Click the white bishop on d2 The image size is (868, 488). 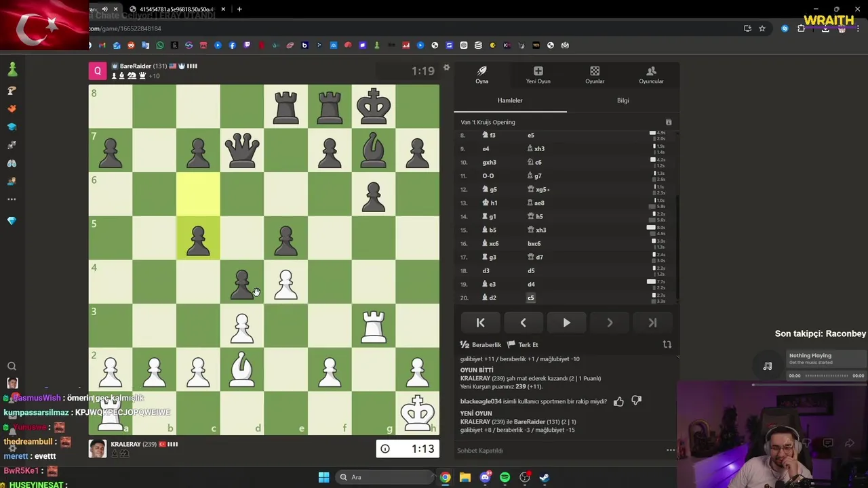pyautogui.click(x=242, y=369)
